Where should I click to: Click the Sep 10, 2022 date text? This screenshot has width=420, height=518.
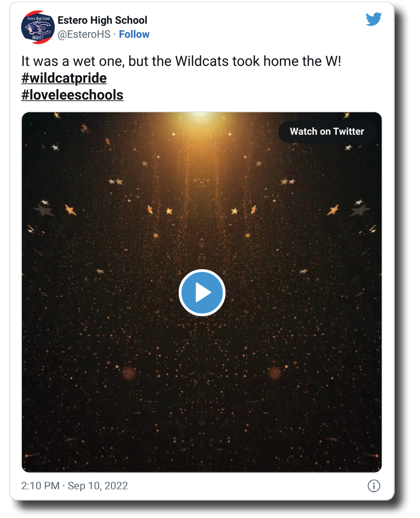point(98,486)
